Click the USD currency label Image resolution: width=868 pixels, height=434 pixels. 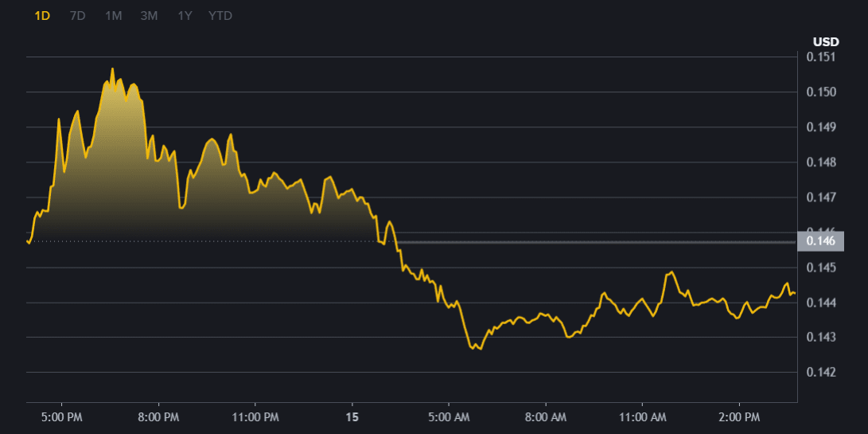[x=826, y=41]
